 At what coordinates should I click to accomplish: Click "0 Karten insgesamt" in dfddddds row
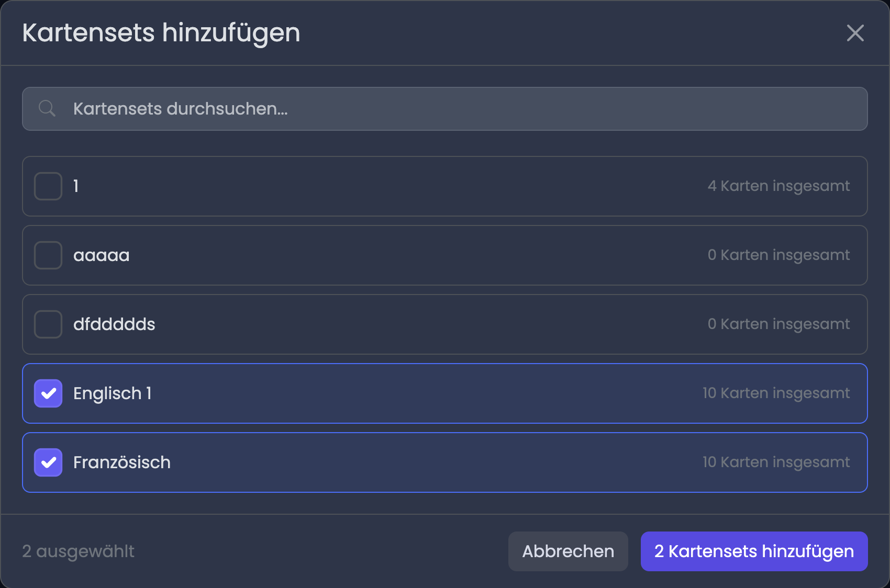click(x=778, y=324)
